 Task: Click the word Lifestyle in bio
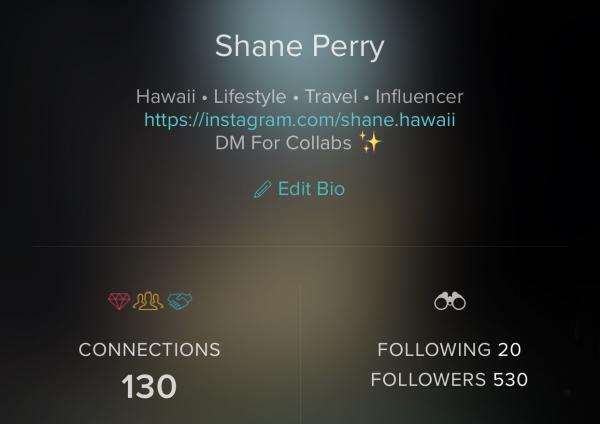250,96
